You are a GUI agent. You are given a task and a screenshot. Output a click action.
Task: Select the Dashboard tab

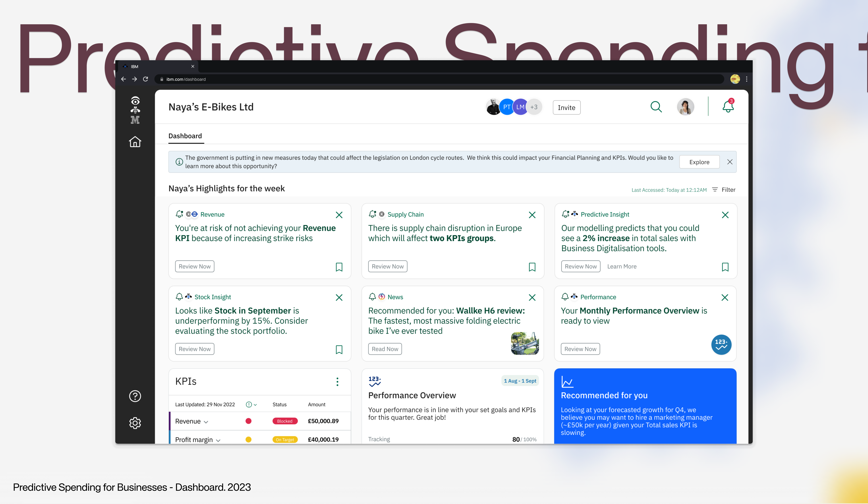185,136
